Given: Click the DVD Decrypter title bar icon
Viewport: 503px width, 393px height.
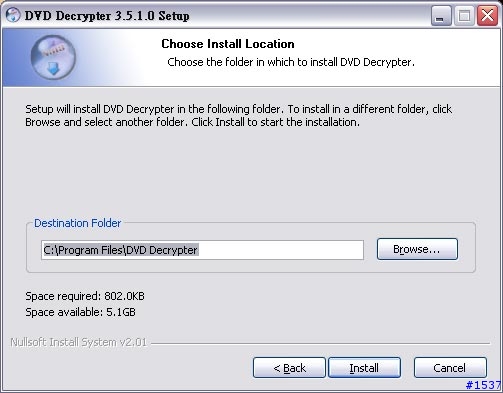Looking at the screenshot, I should coord(13,15).
